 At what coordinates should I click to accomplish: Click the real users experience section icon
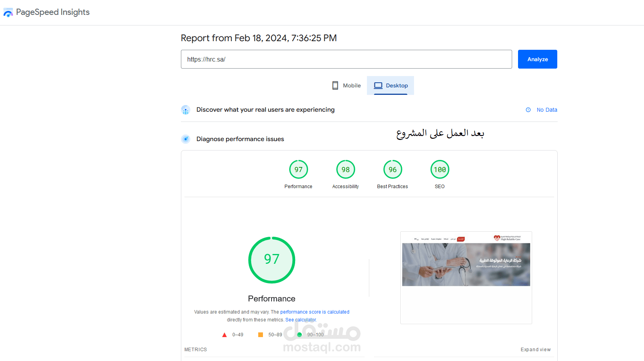point(186,110)
